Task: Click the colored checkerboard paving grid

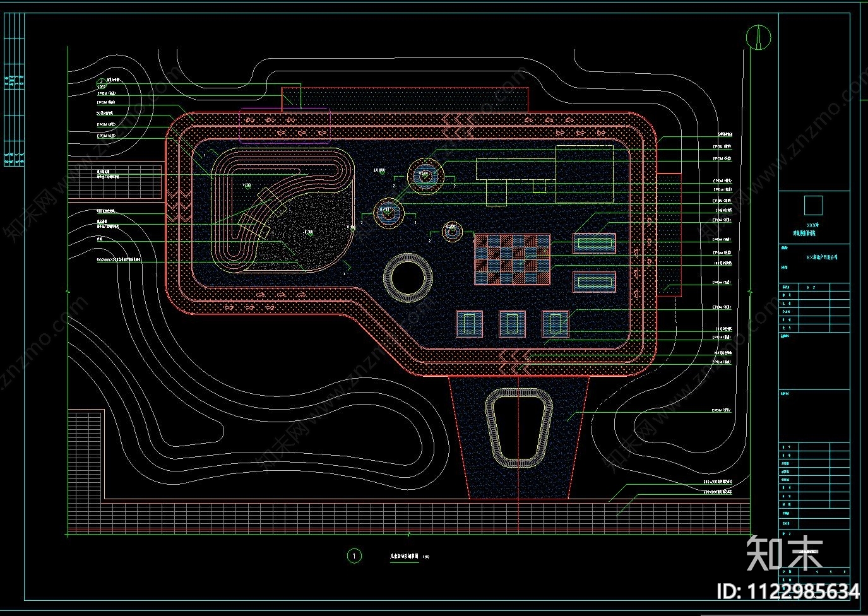Action: click(512, 259)
